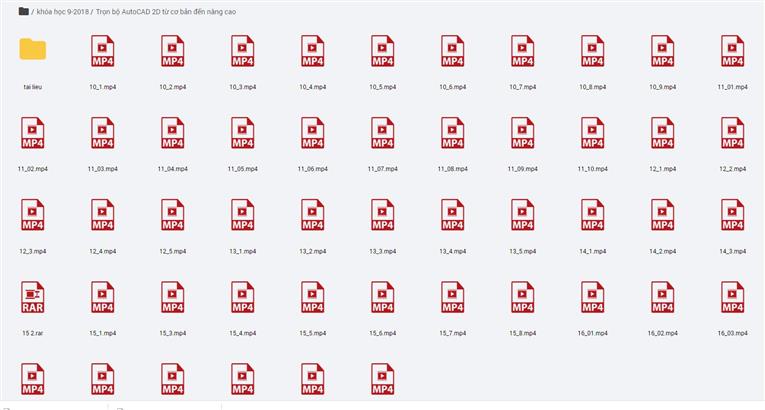Click the root folder icon in breadcrumb
The image size is (765, 410).
[x=23, y=11]
